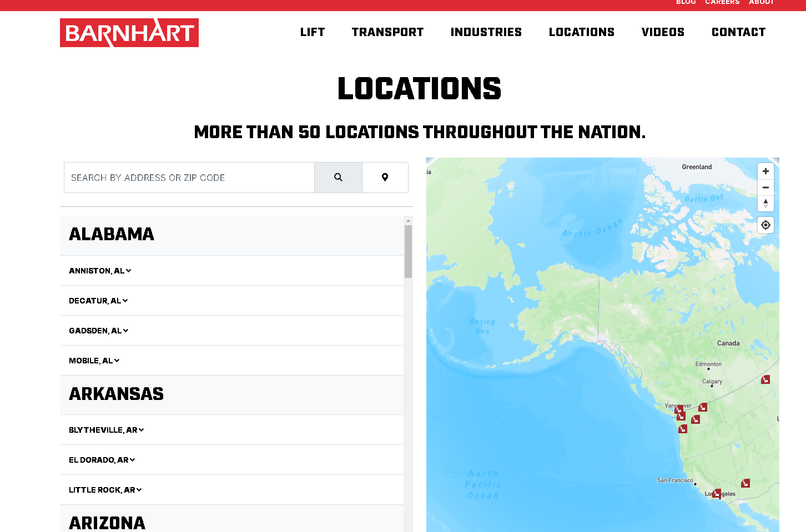Open the Videos page

tap(663, 32)
